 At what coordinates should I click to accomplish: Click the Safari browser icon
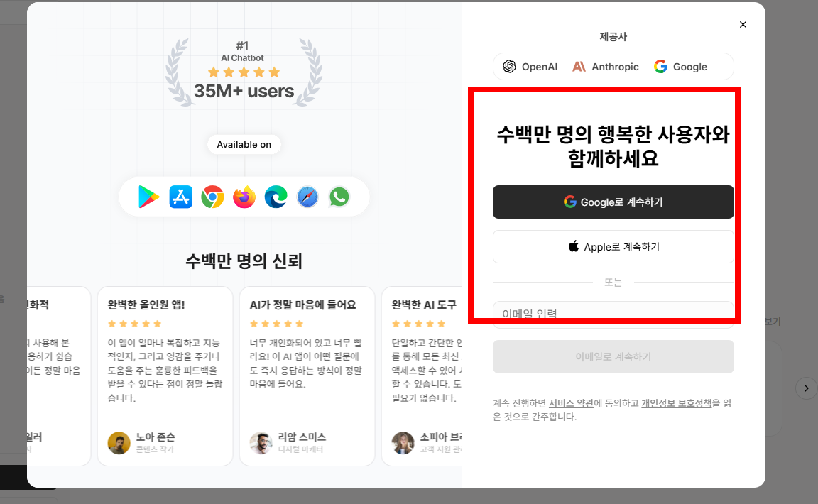(x=307, y=197)
